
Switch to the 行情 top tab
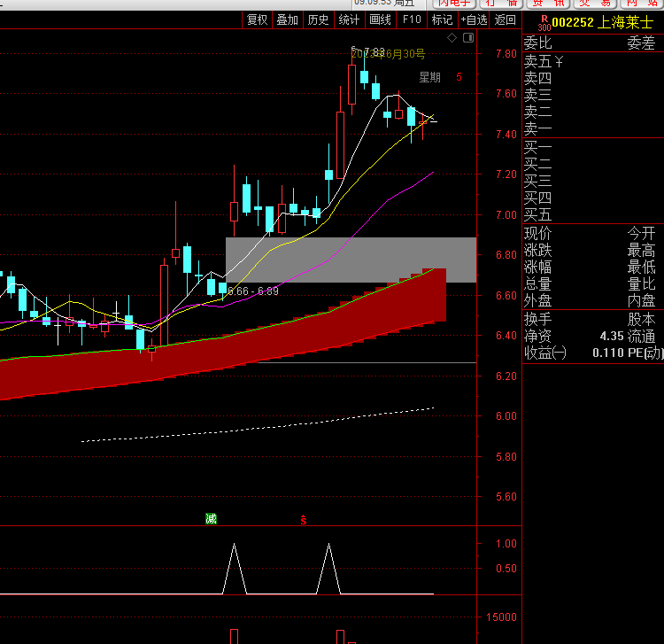[x=501, y=4]
